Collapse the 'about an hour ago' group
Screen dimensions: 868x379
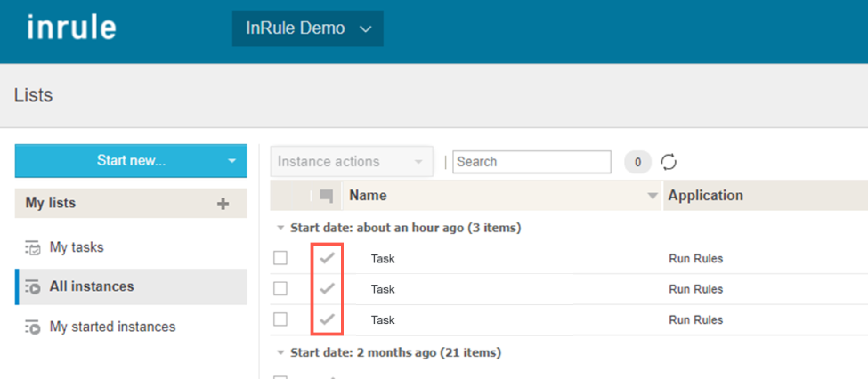[x=280, y=228]
